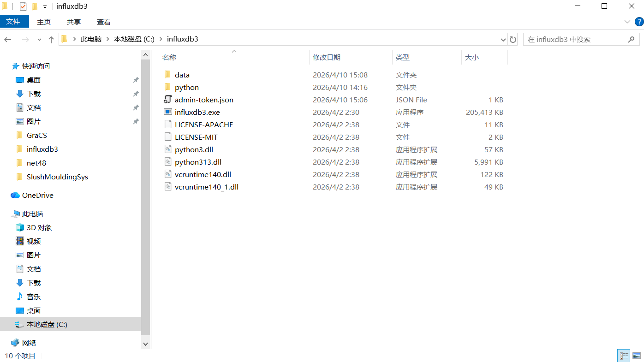Click the python folder icon
Viewport: 644px width, 362px height.
[167, 87]
